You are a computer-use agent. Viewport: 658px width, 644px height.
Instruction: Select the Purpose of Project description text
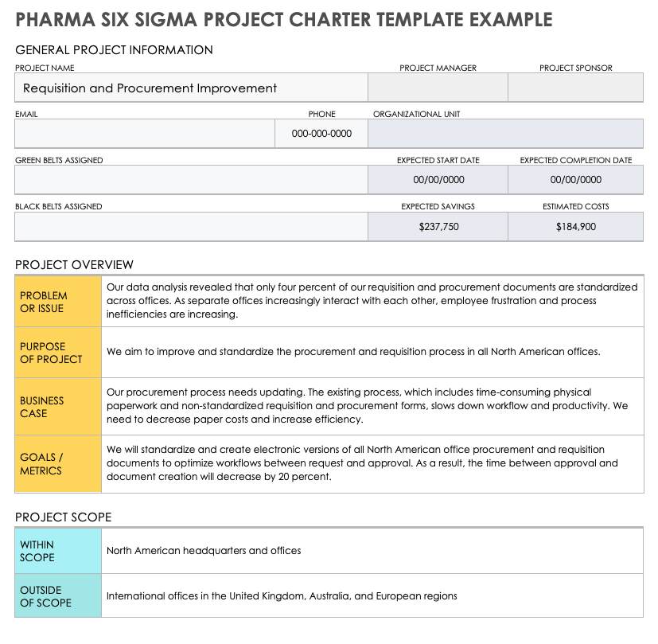click(x=353, y=352)
